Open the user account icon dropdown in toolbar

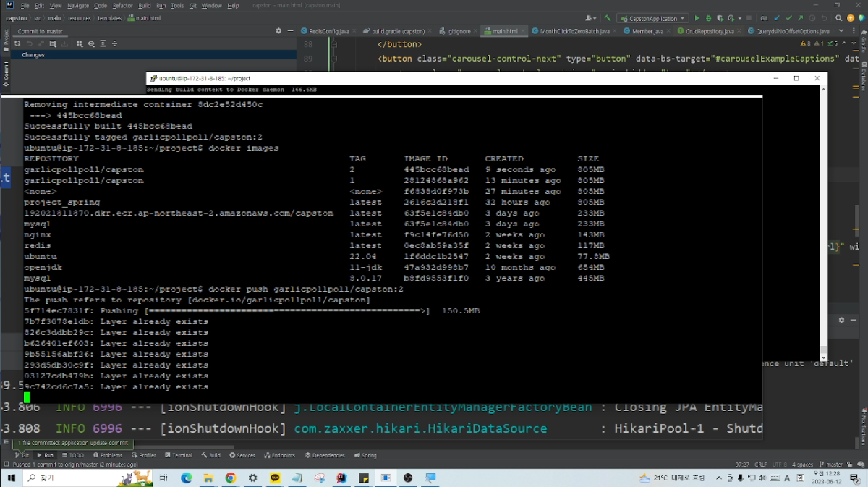592,18
